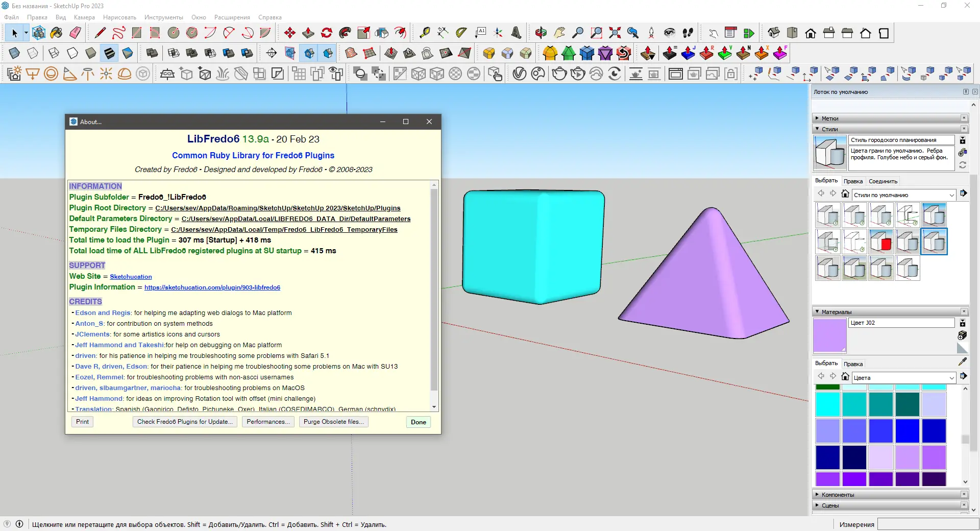Viewport: 980px width, 531px height.
Task: Open the Performances dialog button
Action: tap(268, 422)
